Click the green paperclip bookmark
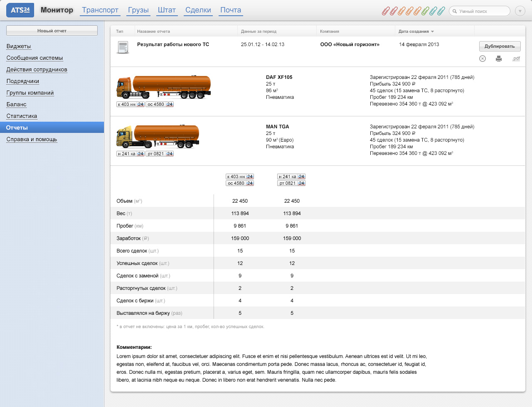 point(425,11)
